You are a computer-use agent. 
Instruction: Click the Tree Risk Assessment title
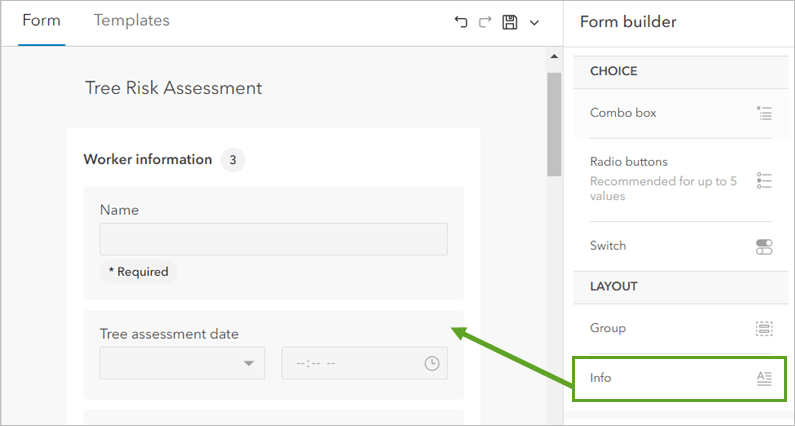click(173, 88)
